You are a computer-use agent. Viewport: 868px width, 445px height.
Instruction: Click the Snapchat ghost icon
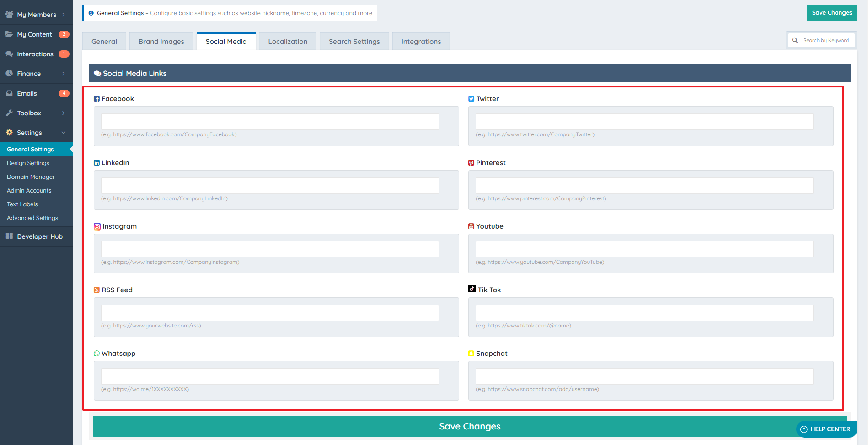point(471,353)
